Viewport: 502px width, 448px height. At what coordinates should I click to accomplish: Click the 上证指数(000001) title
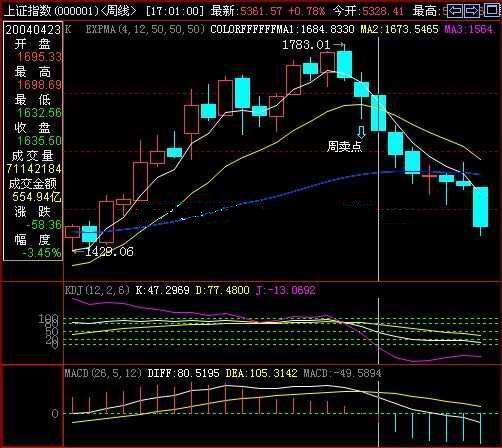click(x=51, y=11)
